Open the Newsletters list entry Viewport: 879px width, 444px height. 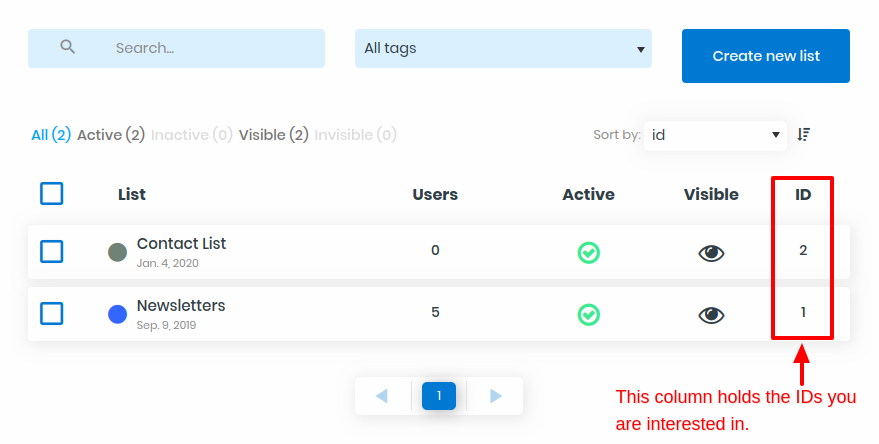coord(181,306)
